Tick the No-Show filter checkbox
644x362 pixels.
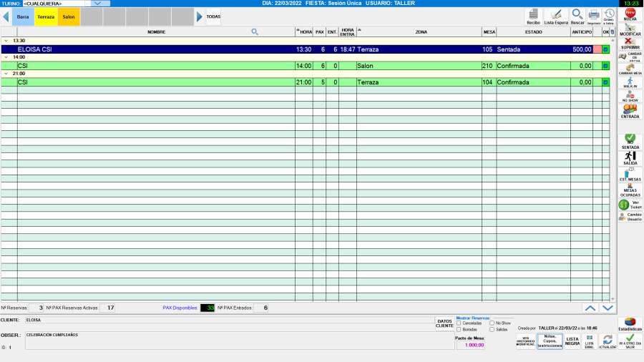tap(492, 323)
